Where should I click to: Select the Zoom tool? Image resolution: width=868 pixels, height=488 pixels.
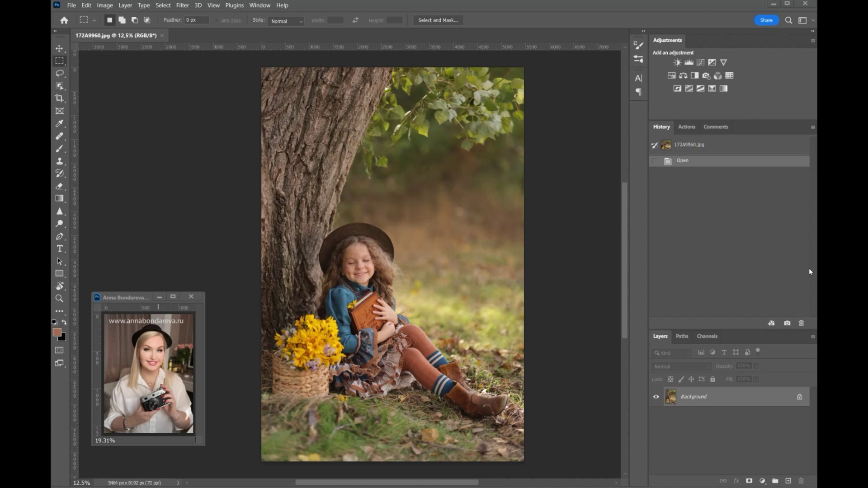tap(59, 299)
